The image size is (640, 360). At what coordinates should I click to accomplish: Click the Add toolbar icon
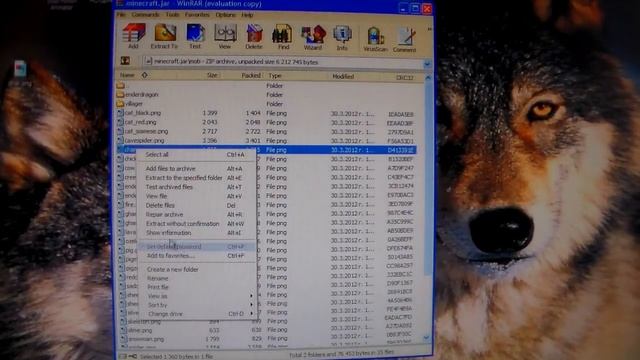[133, 36]
